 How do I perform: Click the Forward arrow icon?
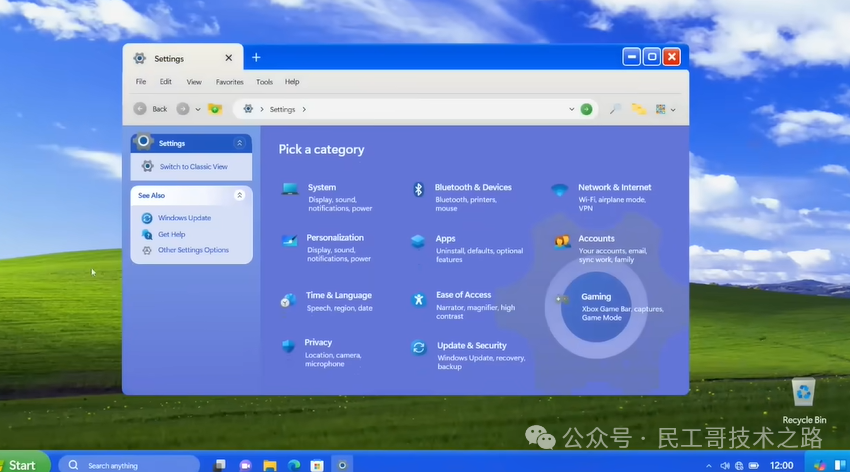tap(183, 109)
